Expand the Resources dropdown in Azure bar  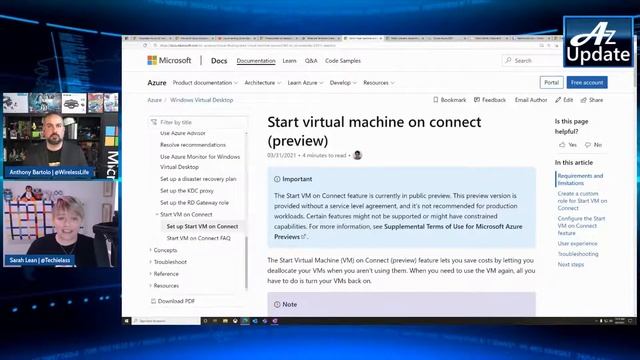click(379, 83)
